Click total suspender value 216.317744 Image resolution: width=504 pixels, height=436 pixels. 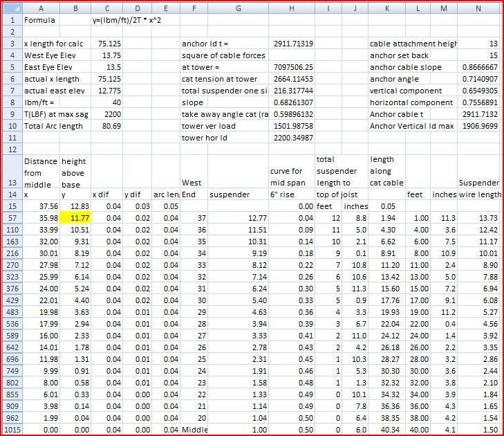[292, 91]
